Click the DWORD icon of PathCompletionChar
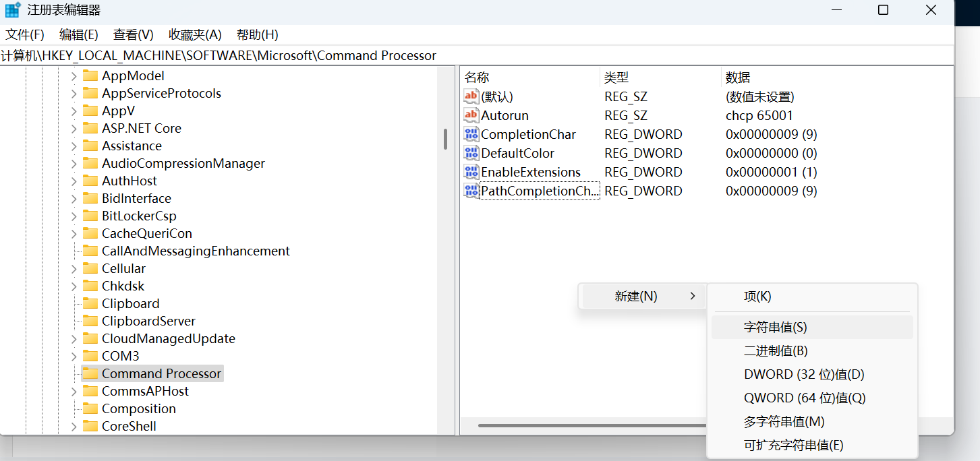This screenshot has width=980, height=461. (x=471, y=191)
